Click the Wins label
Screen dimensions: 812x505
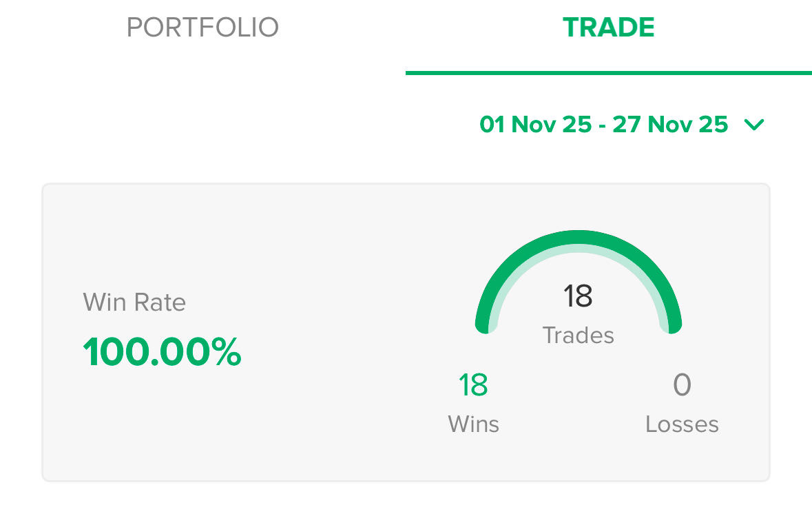click(x=473, y=424)
